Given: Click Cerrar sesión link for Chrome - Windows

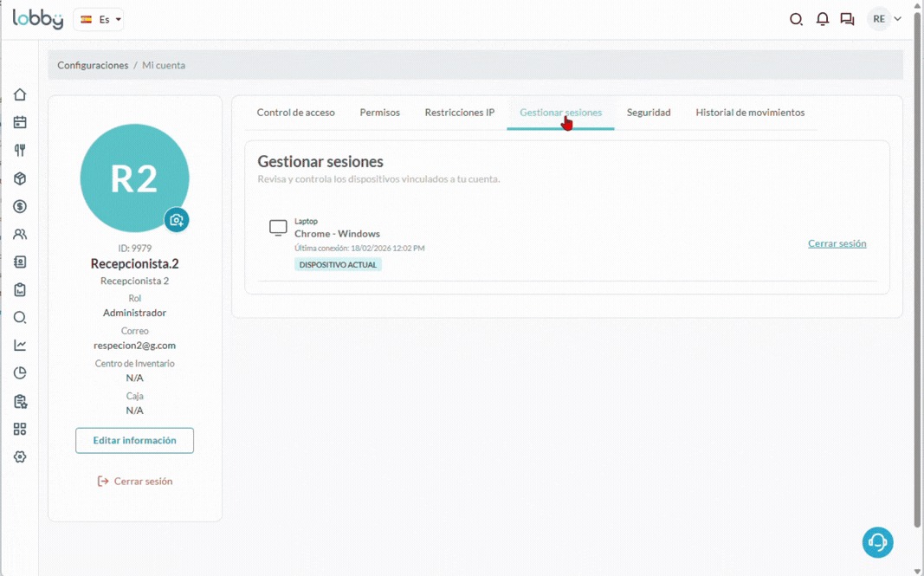Looking at the screenshot, I should point(837,243).
